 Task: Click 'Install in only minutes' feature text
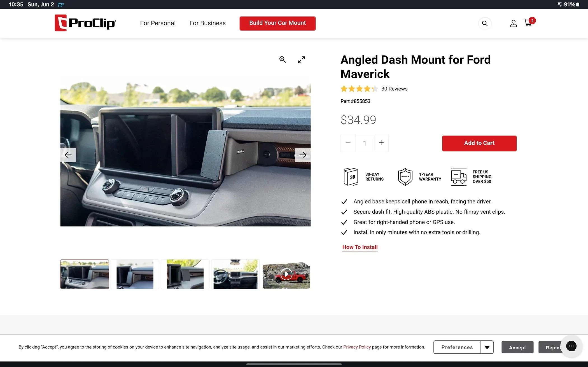point(417,232)
